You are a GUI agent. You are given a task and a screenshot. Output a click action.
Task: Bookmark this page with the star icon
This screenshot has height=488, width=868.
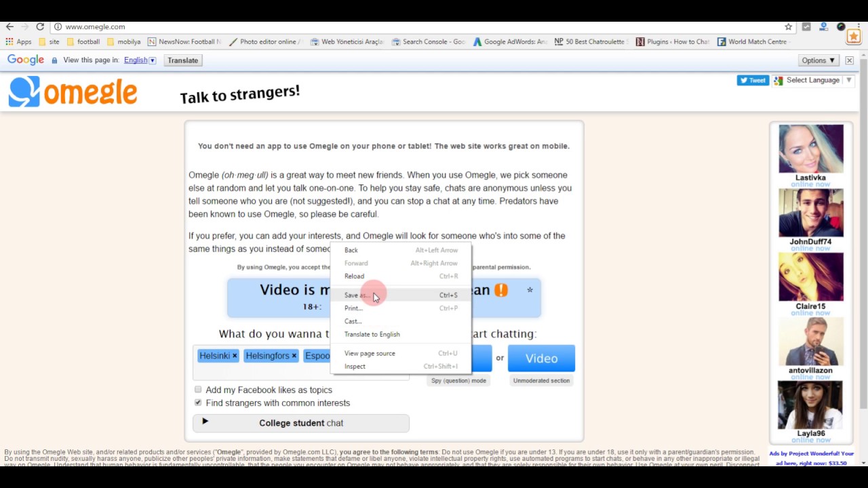[788, 26]
